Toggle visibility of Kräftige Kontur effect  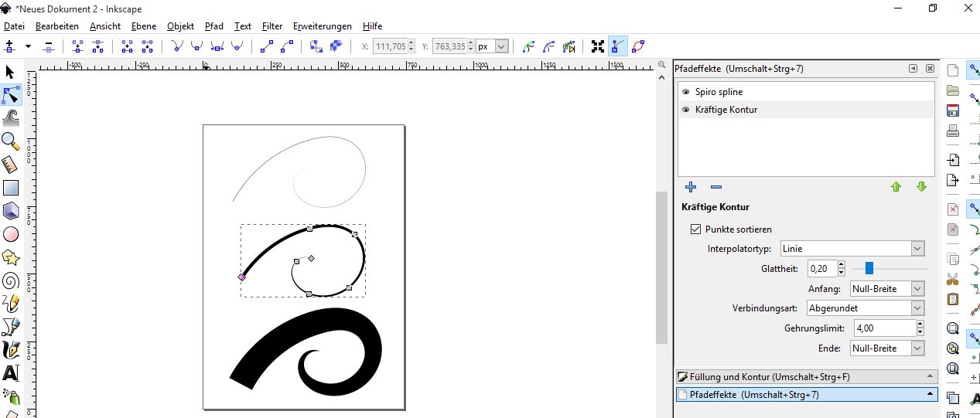point(685,110)
